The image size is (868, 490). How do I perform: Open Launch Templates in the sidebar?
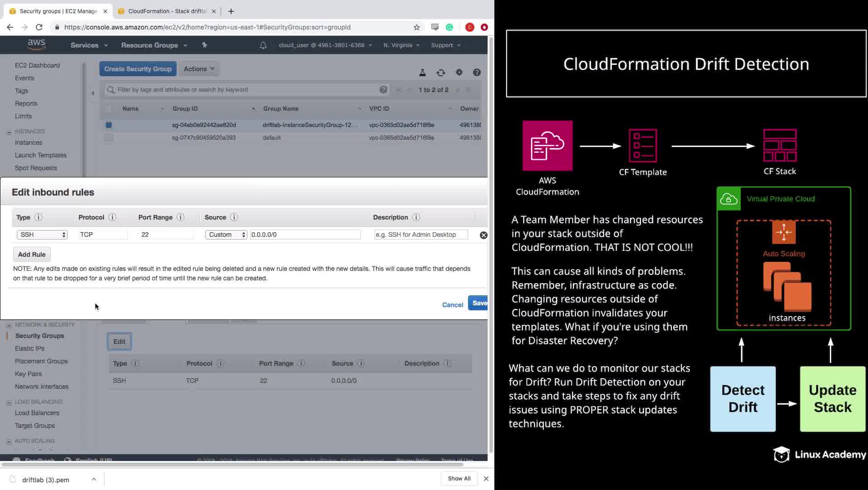tap(40, 155)
